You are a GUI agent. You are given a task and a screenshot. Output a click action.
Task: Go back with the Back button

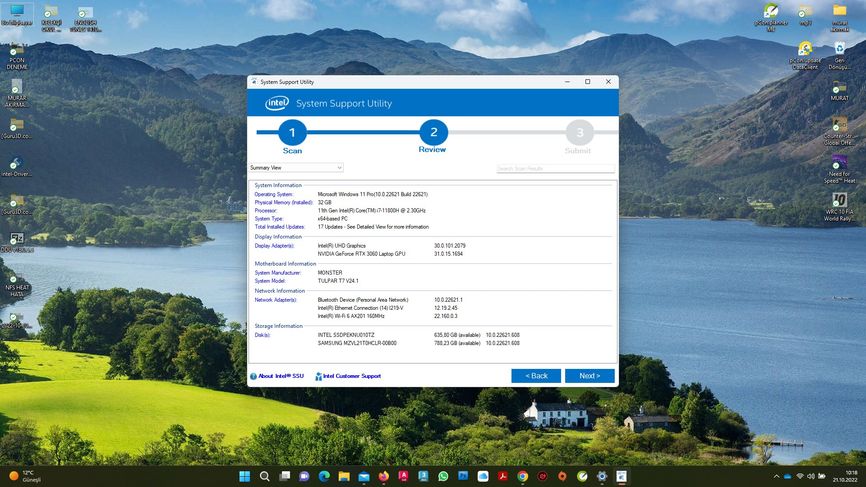click(x=536, y=376)
